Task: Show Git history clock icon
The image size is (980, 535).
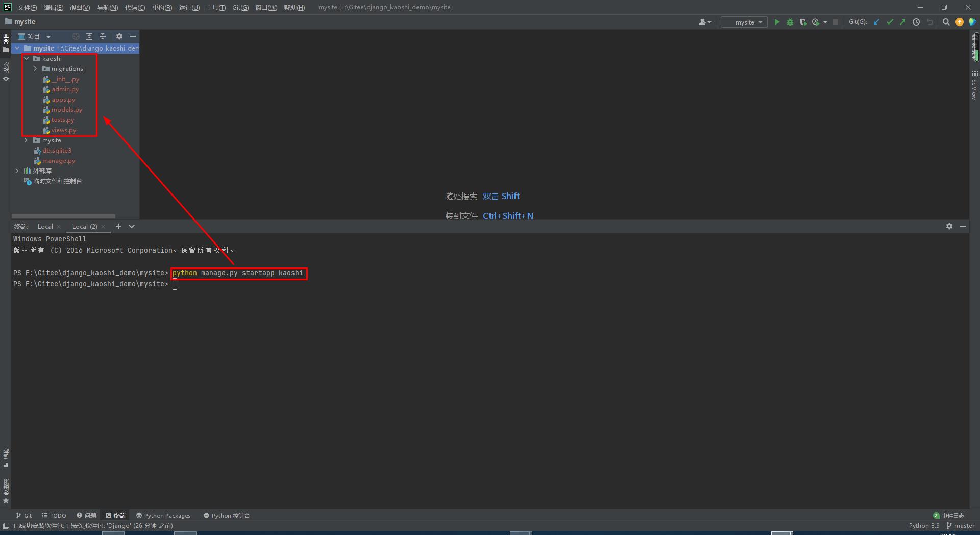Action: click(916, 22)
